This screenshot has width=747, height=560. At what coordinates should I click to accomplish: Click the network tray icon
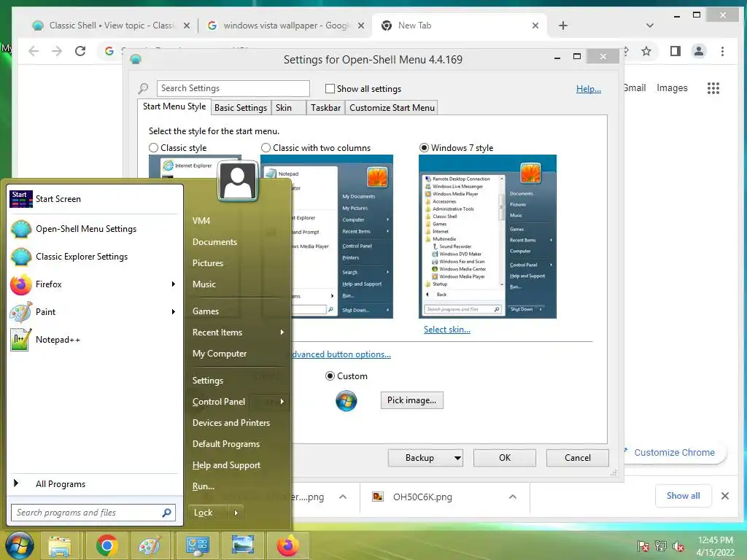pos(661,546)
